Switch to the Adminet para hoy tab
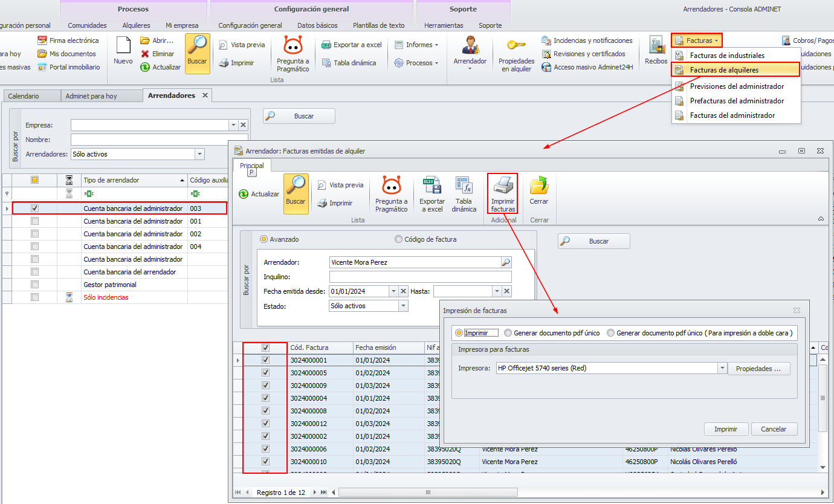 [x=91, y=96]
